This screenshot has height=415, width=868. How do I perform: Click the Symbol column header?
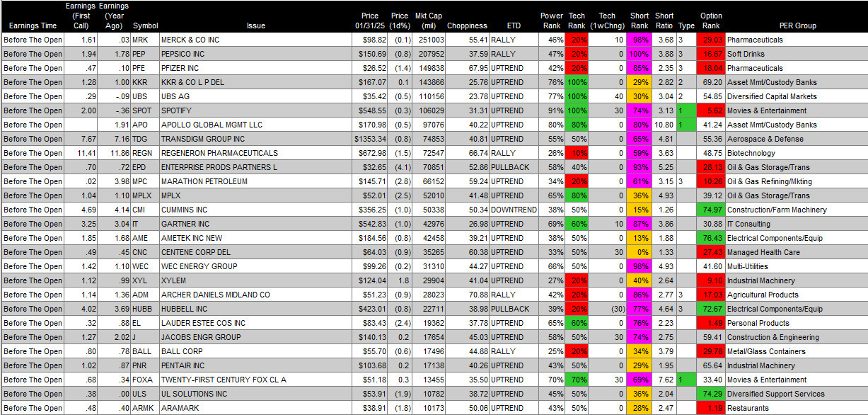coord(145,25)
